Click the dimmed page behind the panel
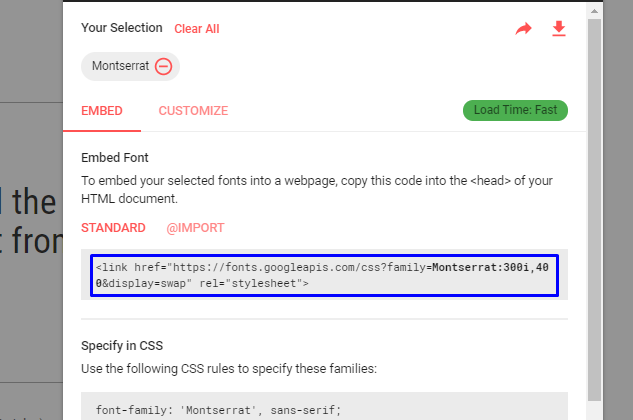 tap(31, 210)
